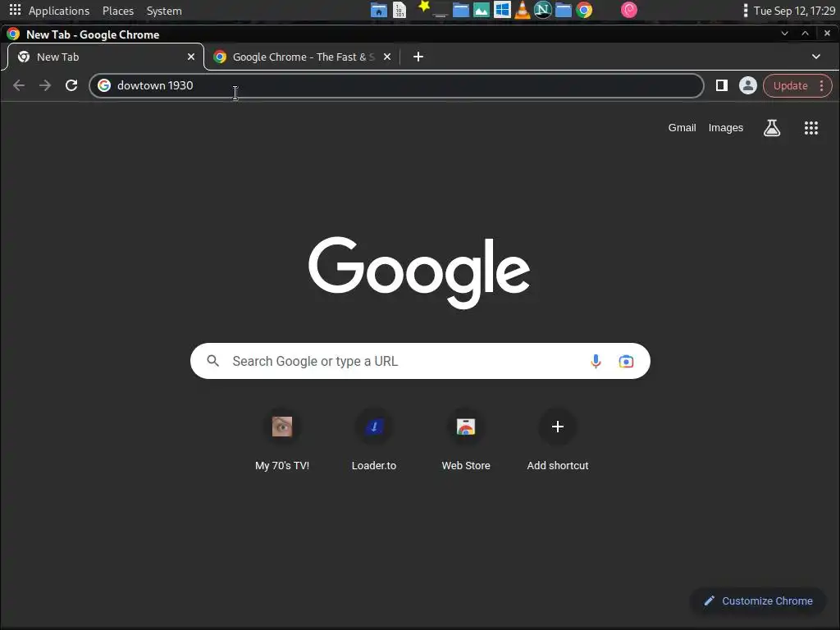Open Chrome's three-dot menu
Image resolution: width=840 pixels, height=630 pixels.
click(x=822, y=85)
